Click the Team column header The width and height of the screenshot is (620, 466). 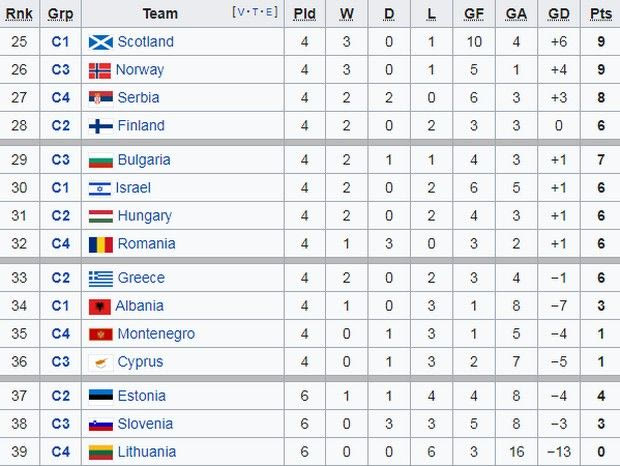(x=160, y=14)
